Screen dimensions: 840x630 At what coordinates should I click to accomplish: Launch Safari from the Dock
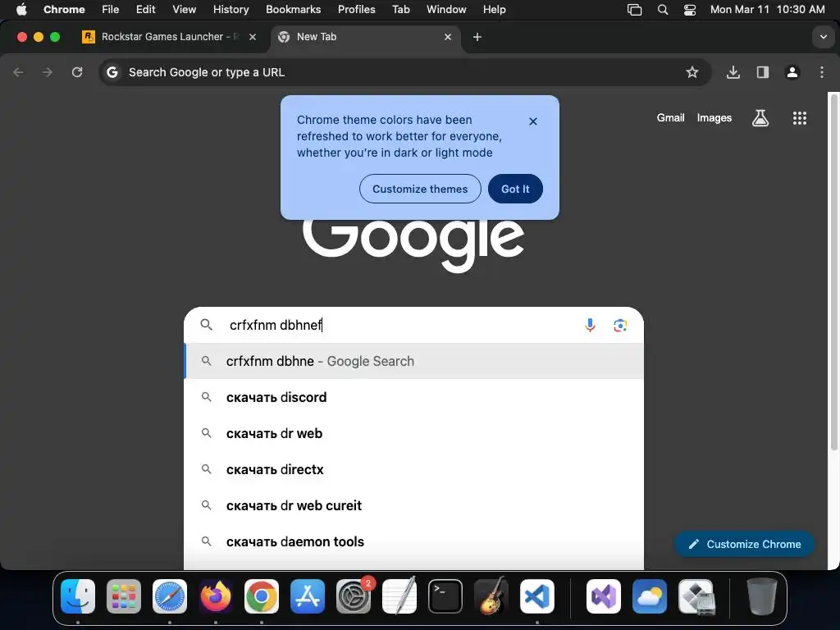pos(170,596)
